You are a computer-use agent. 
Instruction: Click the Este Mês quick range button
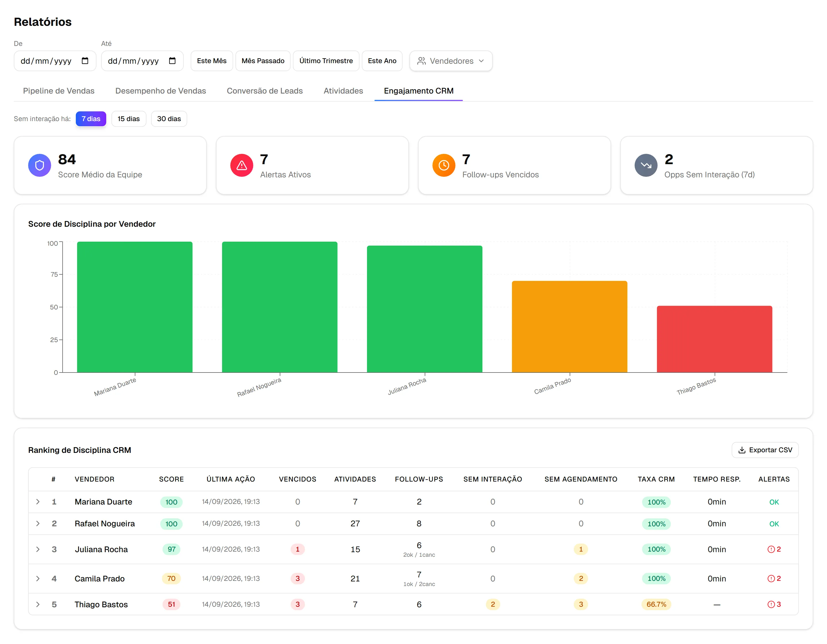(x=212, y=61)
